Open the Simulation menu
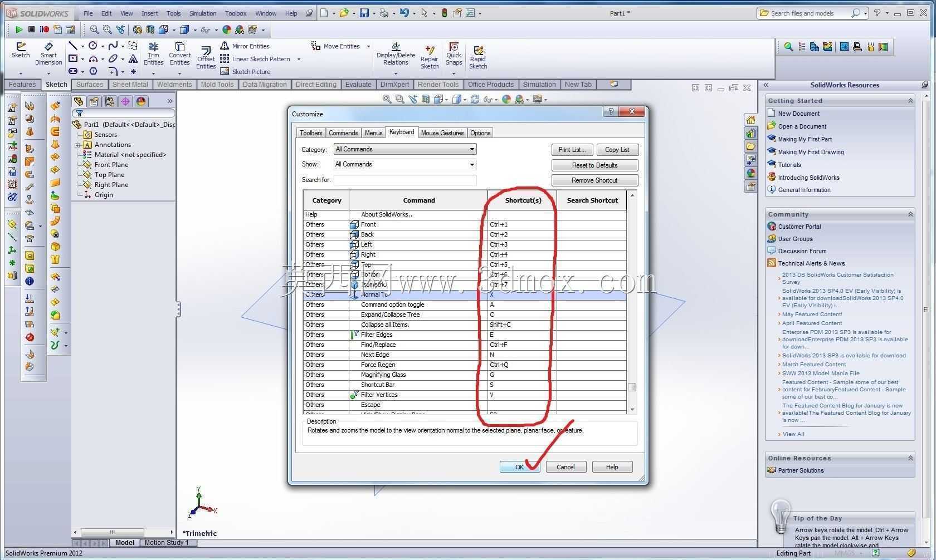This screenshot has height=560, width=936. pos(203,13)
